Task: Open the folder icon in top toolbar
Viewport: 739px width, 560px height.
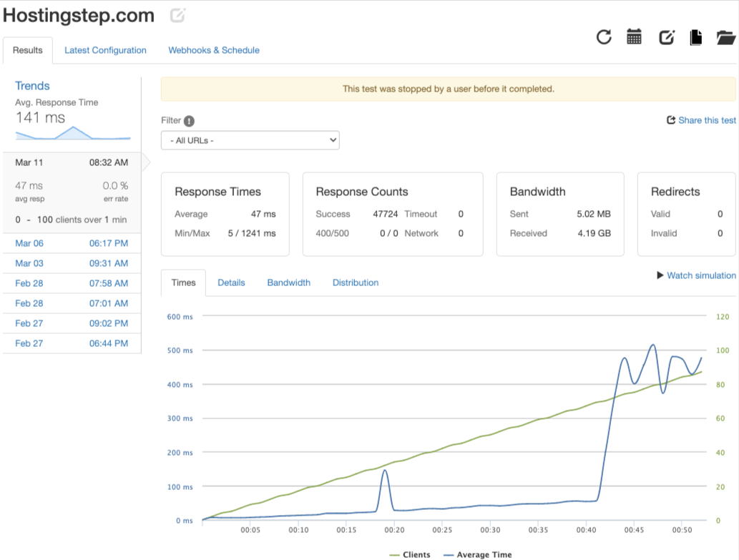Action: click(x=726, y=37)
